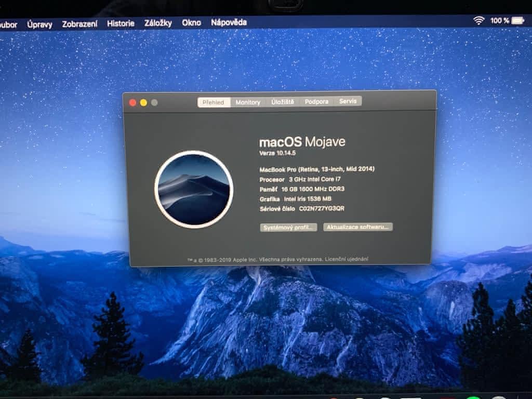
Task: Open the Historie menu
Action: tap(121, 23)
